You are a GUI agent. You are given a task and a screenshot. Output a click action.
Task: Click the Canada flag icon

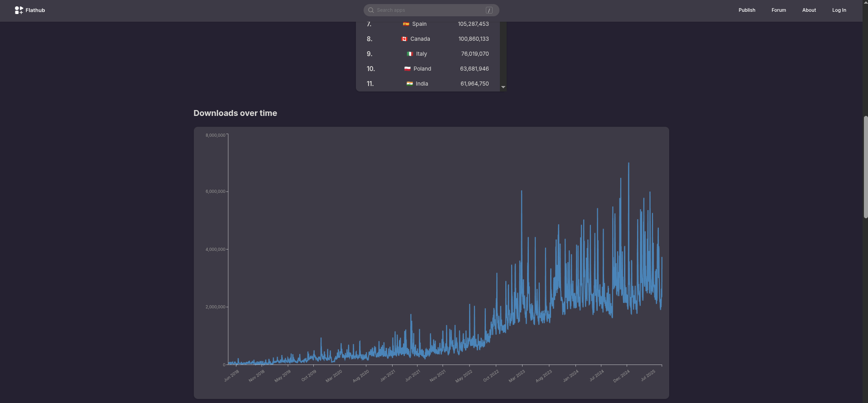coord(404,39)
